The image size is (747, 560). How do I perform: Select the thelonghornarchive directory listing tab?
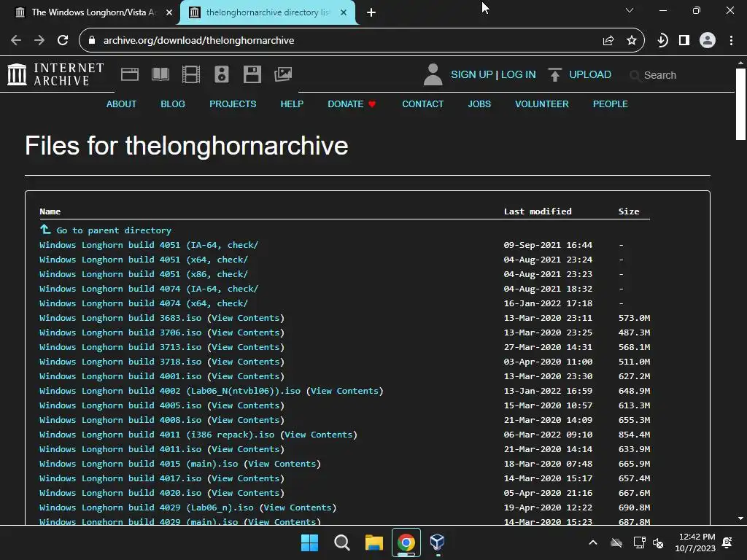click(x=267, y=12)
